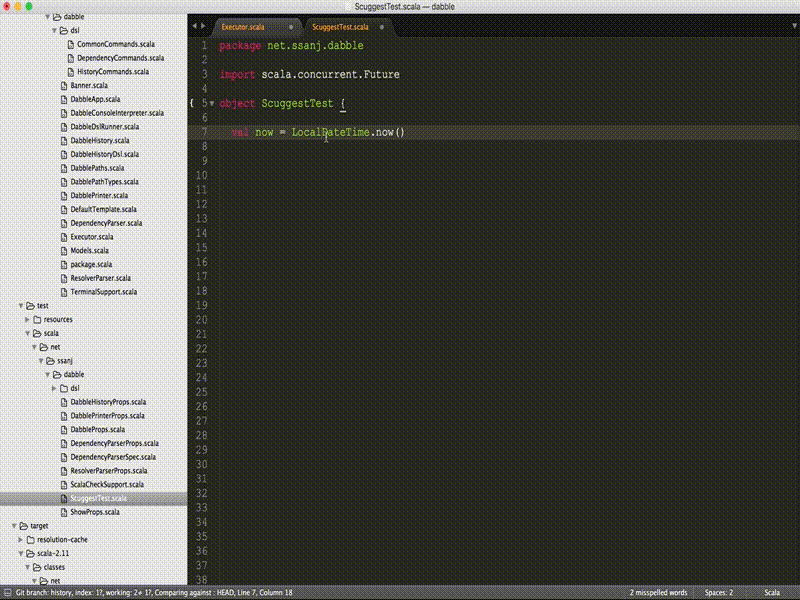The height and width of the screenshot is (600, 800).
Task: Open ResolverParserProps.scala file
Action: point(109,471)
